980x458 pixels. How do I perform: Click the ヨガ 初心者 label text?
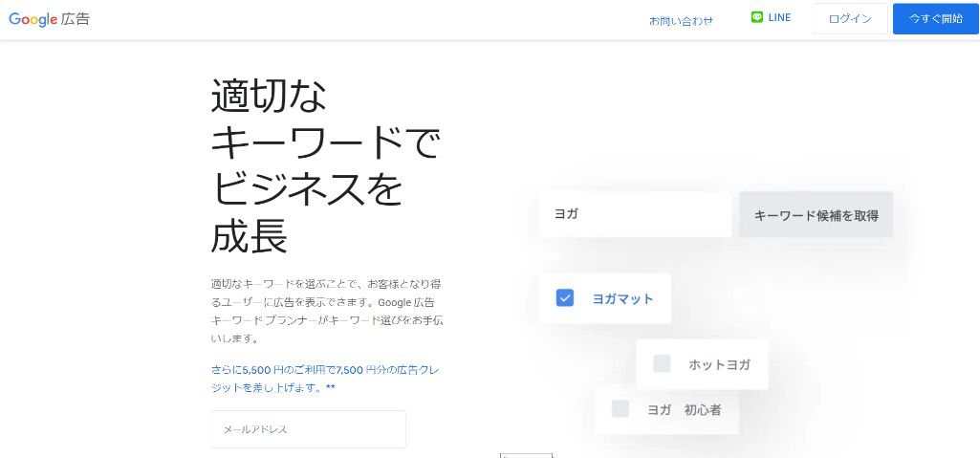(x=685, y=410)
